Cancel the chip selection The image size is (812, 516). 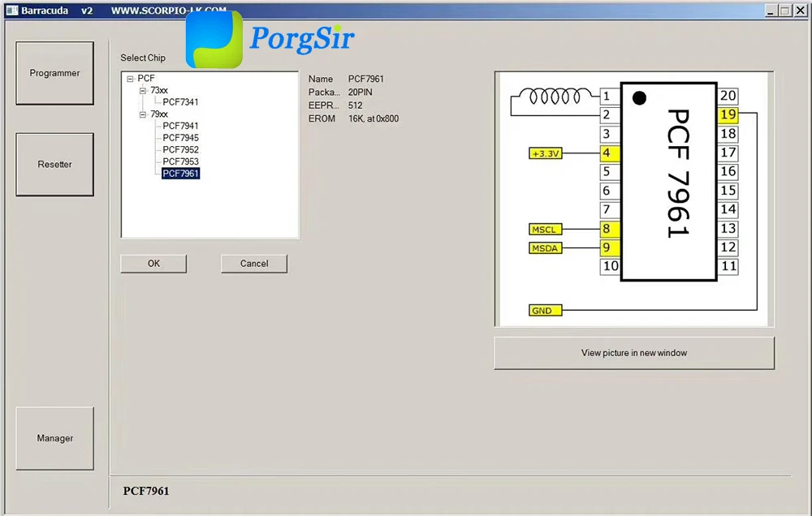coord(254,264)
